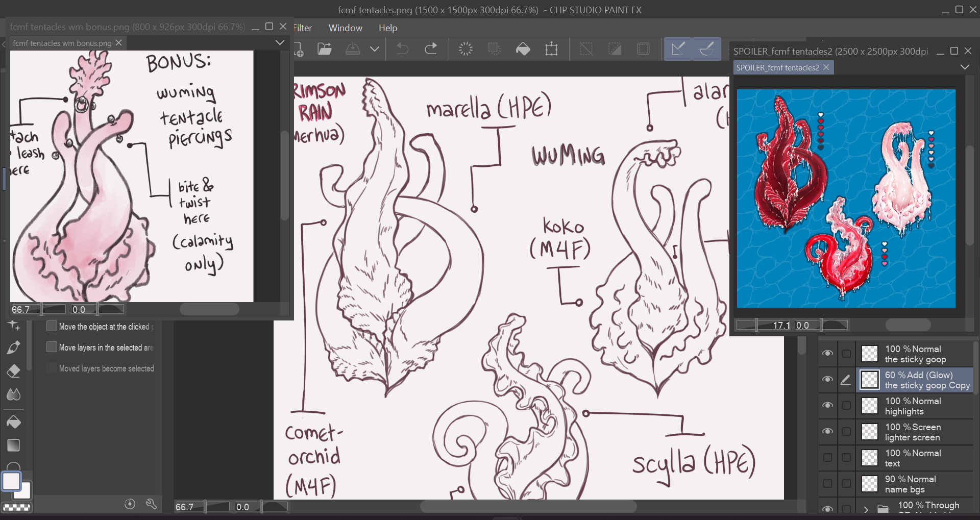The height and width of the screenshot is (520, 980).
Task: Select the Eraser tool
Action: pyautogui.click(x=14, y=371)
